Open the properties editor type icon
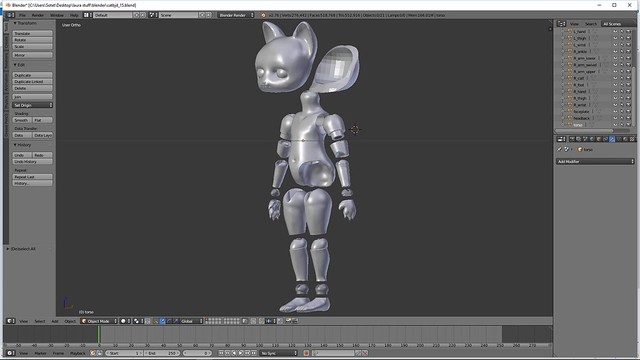 562,139
